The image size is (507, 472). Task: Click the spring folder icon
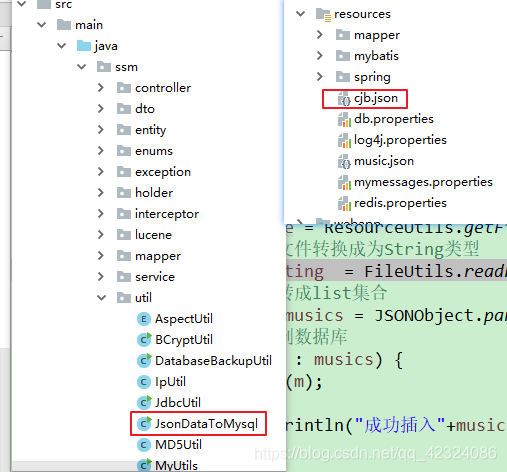[x=343, y=77]
